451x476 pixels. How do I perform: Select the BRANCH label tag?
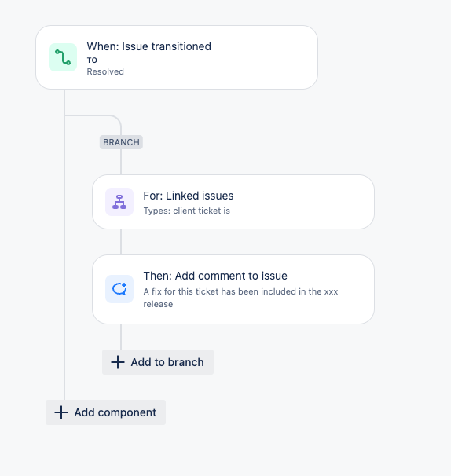click(x=121, y=142)
